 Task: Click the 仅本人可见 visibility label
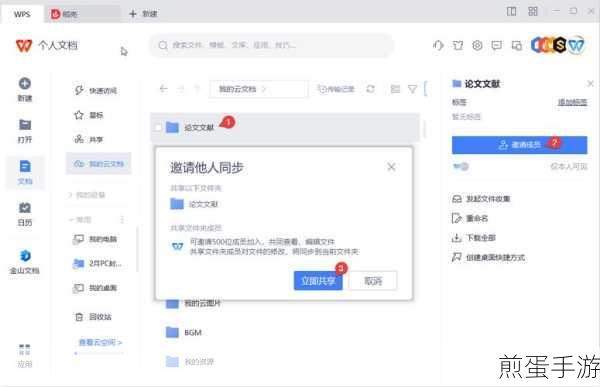569,167
